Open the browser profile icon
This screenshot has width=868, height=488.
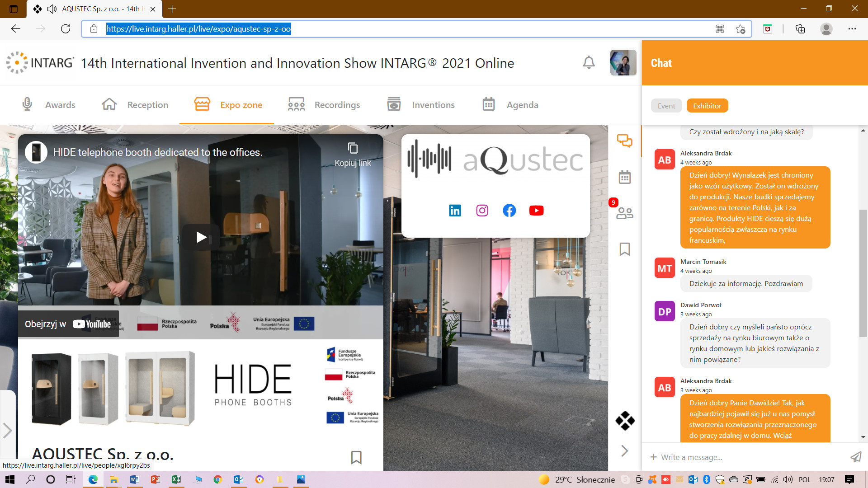pyautogui.click(x=826, y=29)
